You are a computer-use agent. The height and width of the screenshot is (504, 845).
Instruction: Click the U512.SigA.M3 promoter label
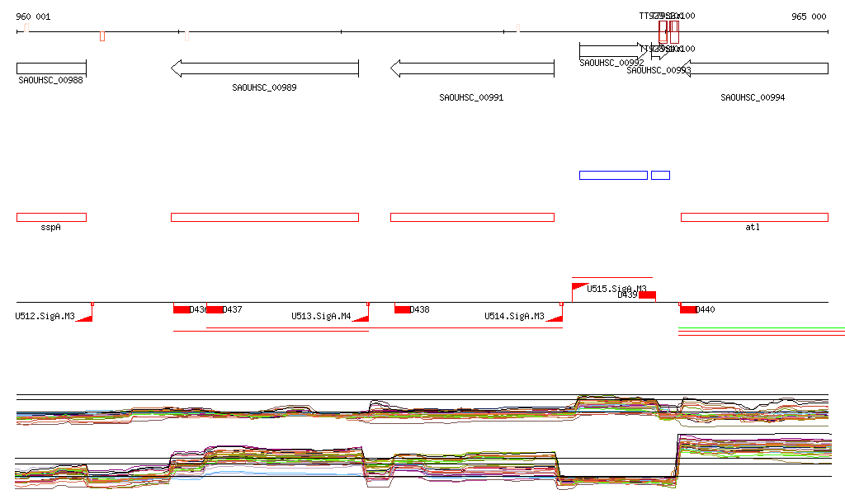(45, 316)
